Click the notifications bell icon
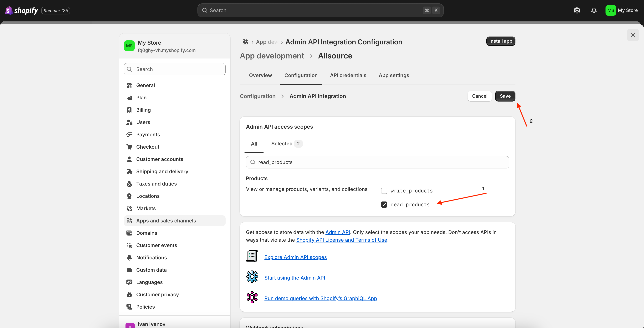This screenshot has width=644, height=328. [594, 11]
